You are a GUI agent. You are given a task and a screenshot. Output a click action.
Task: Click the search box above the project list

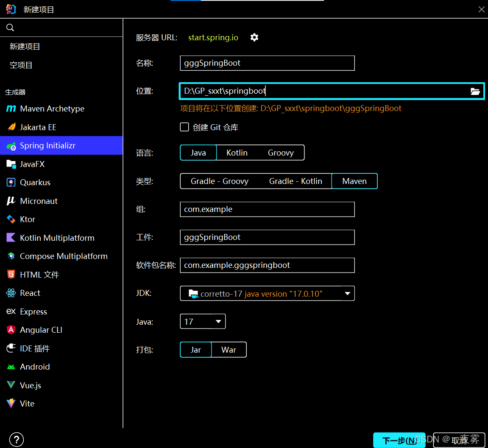[61, 28]
